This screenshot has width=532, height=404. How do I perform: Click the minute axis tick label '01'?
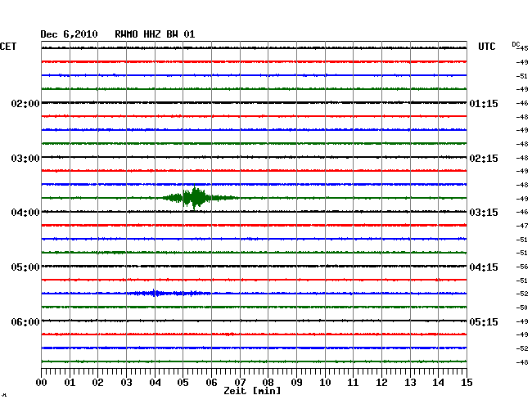(x=70, y=382)
